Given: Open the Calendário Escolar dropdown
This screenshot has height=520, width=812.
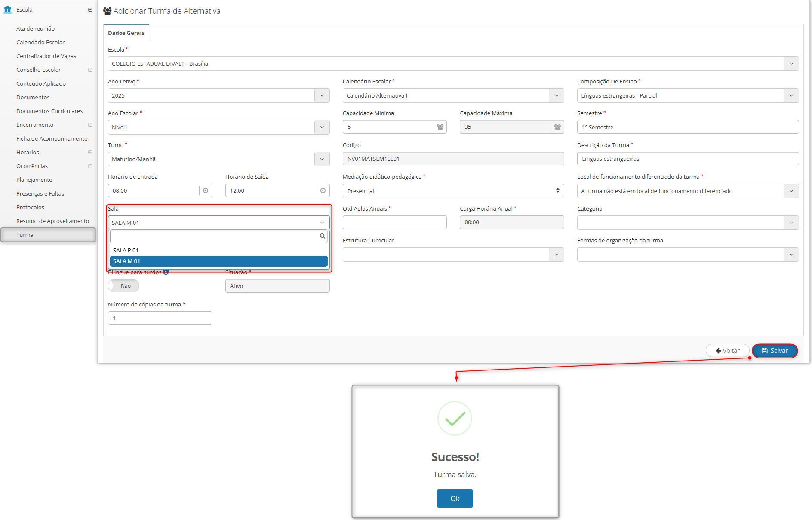Looking at the screenshot, I should click(453, 96).
